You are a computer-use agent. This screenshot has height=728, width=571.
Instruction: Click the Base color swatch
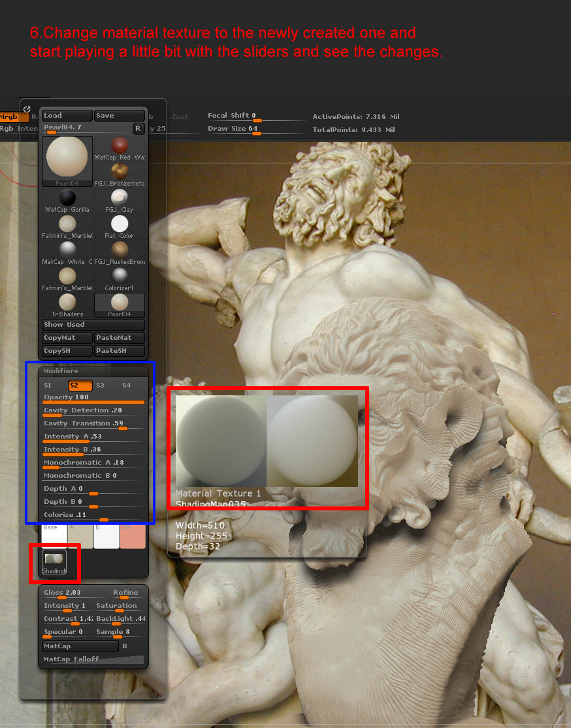tap(54, 537)
